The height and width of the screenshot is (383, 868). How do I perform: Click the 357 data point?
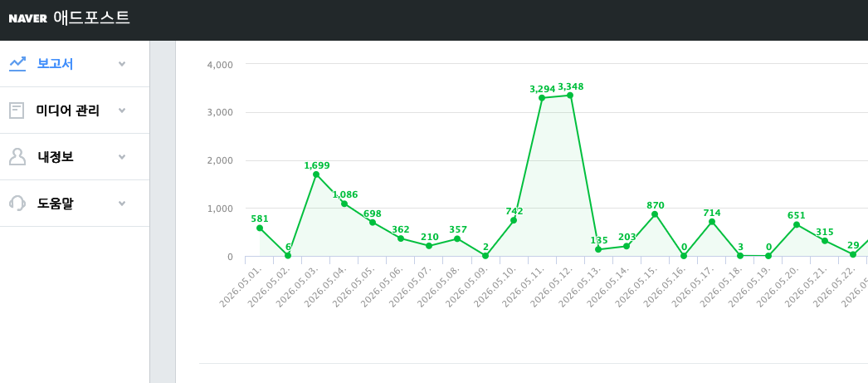coord(457,239)
